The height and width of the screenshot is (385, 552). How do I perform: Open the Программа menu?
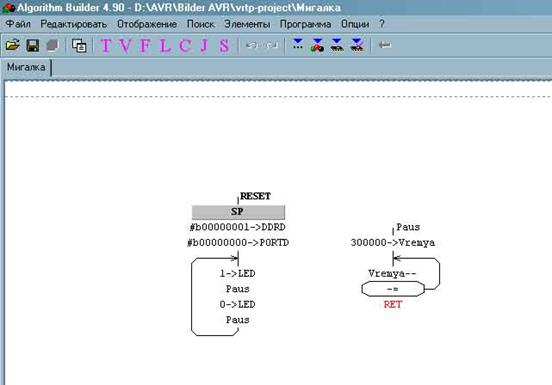coord(305,24)
